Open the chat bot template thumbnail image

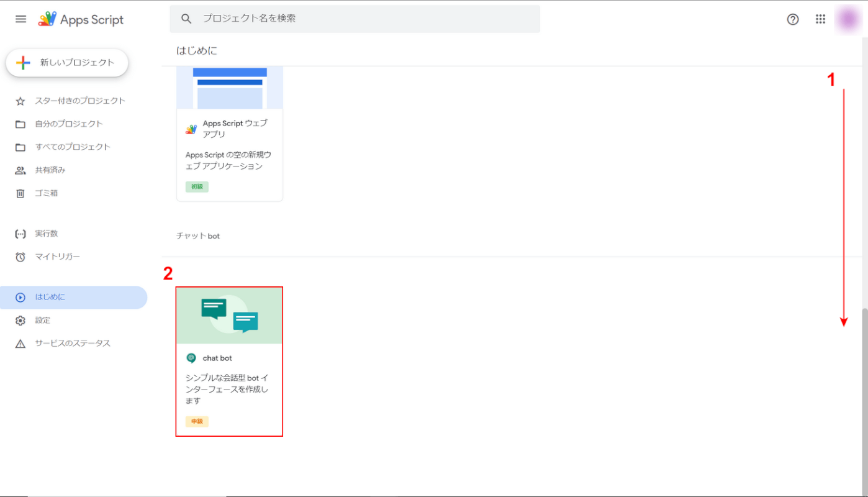coord(230,316)
